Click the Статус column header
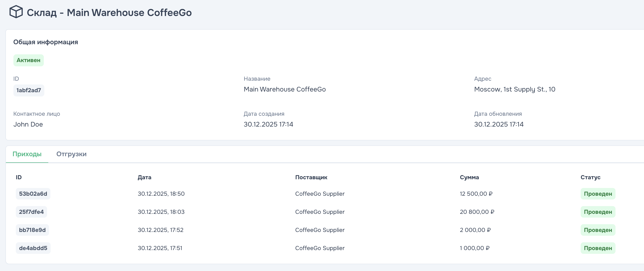The width and height of the screenshot is (644, 271). coord(590,177)
